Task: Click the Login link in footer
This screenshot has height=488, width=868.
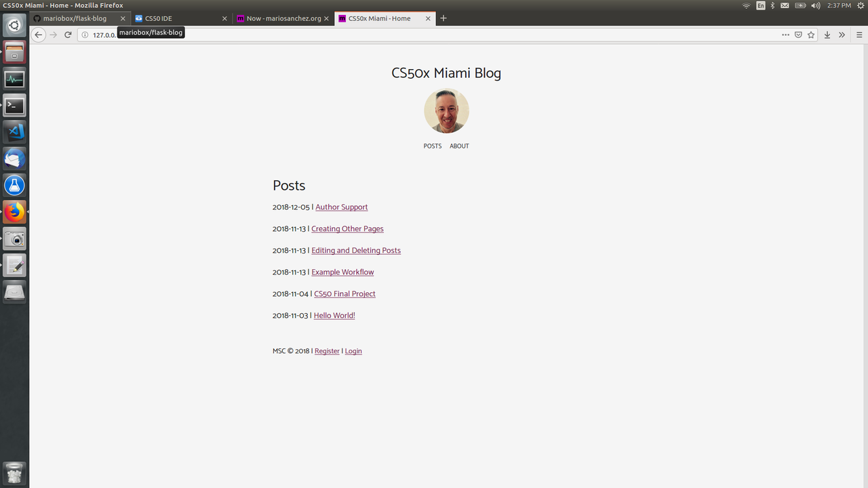Action: pos(353,351)
